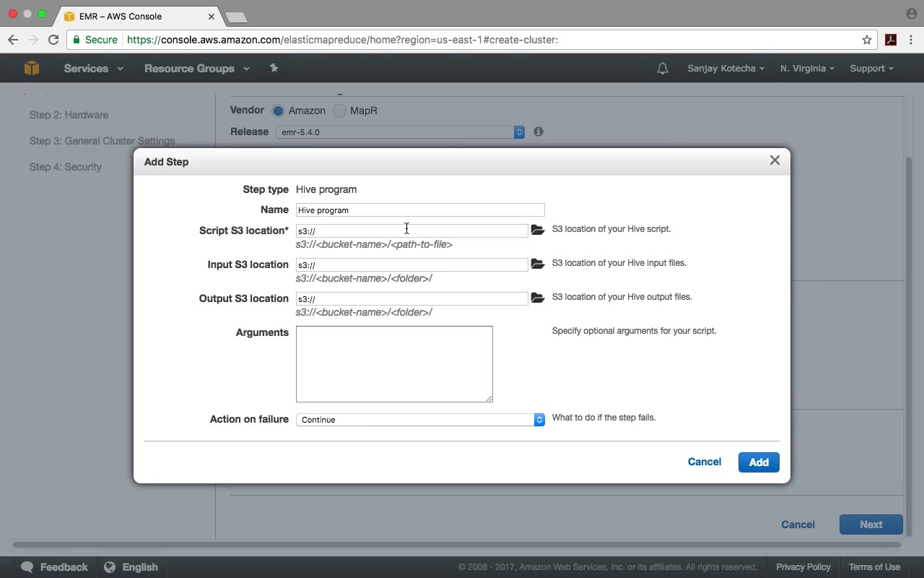Click the Next button on the page
The height and width of the screenshot is (578, 924).
pos(871,525)
